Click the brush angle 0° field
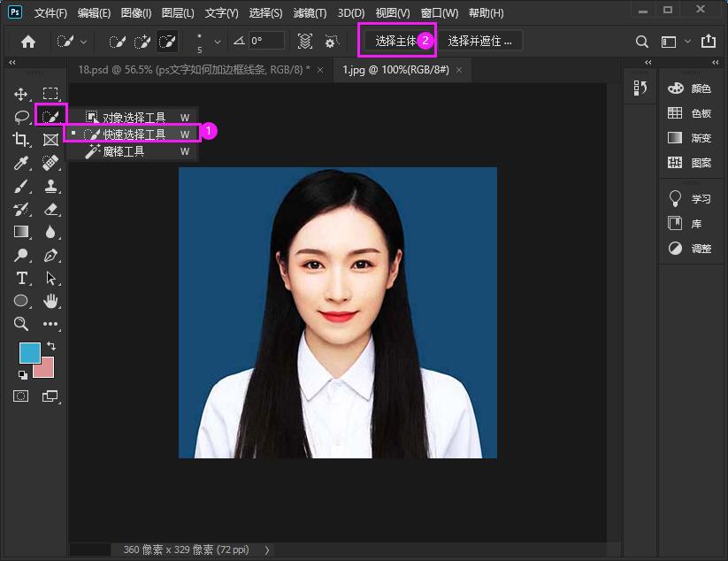The width and height of the screenshot is (728, 561). pyautogui.click(x=266, y=41)
